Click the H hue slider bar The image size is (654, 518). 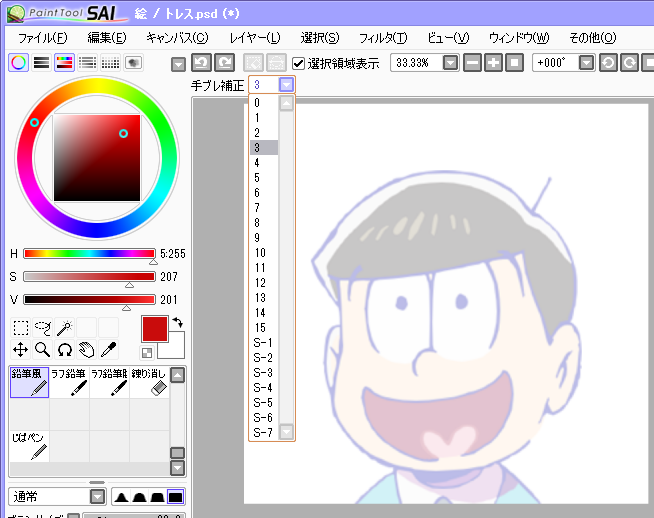click(x=89, y=254)
